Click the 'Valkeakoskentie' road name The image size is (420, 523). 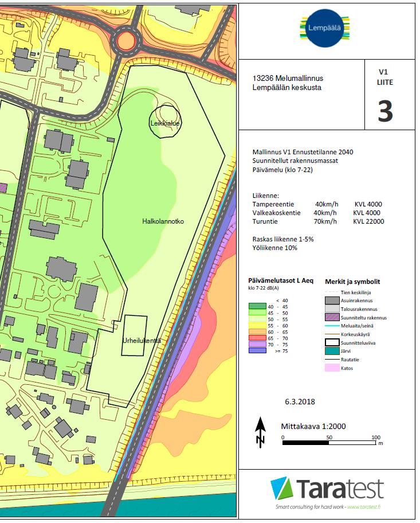(276, 213)
